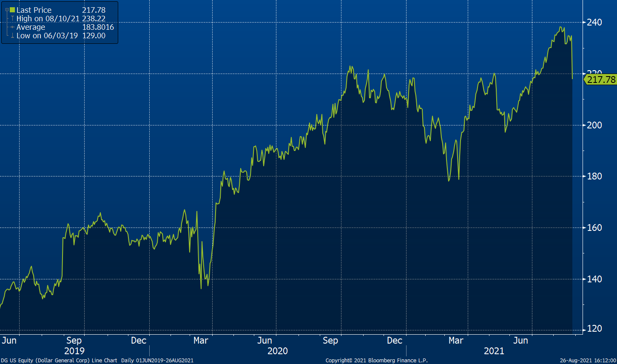Select the 183.8016 average value in legend
The image size is (617, 364).
click(98, 27)
